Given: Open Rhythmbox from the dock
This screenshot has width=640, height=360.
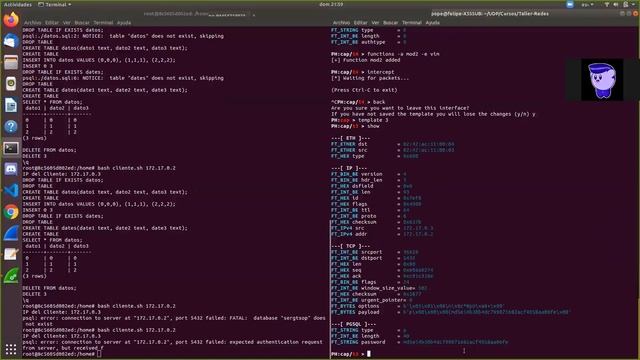Looking at the screenshot, I should [11, 84].
